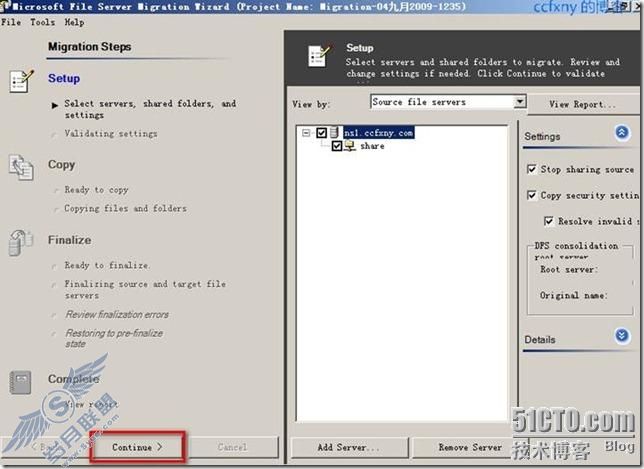Select the ns1.ccfxny.com server entry

pyautogui.click(x=379, y=133)
